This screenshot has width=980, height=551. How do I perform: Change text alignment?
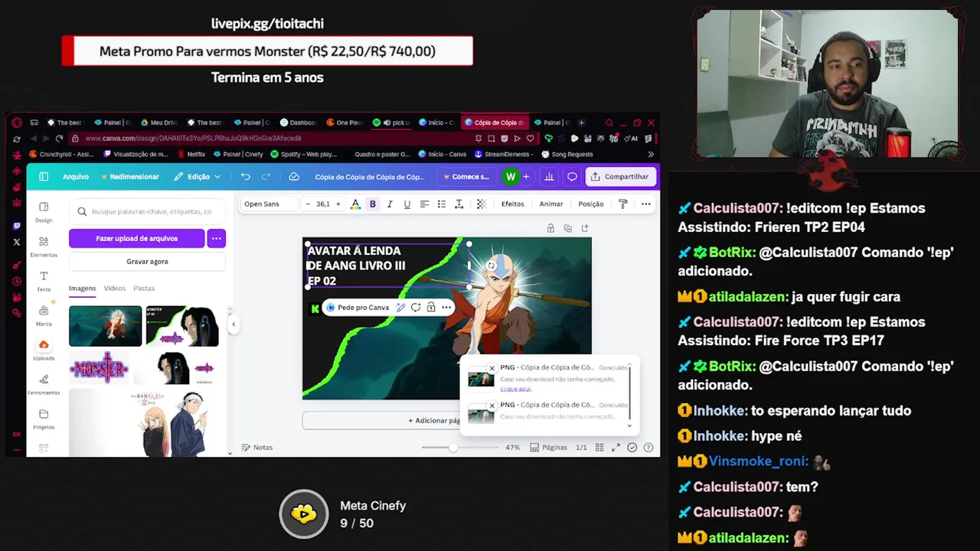tap(424, 204)
